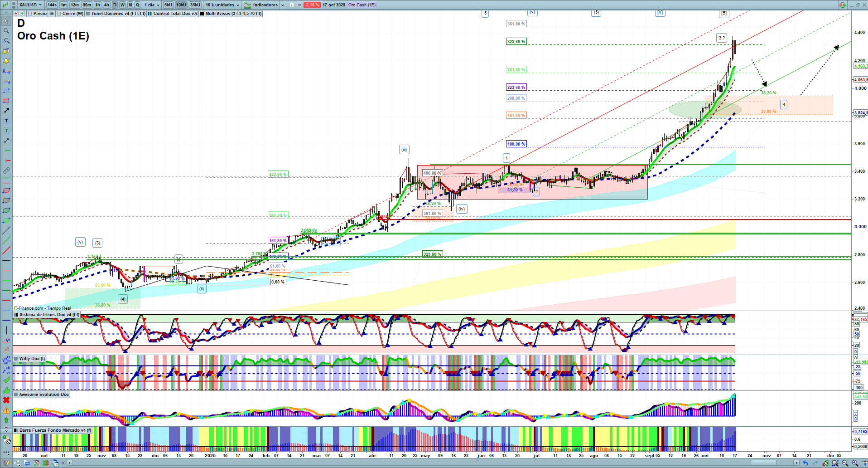Viewport: 868px width, 468px height.
Task: Toggle the Tunel Domenec v4 indicator
Action: [x=88, y=14]
